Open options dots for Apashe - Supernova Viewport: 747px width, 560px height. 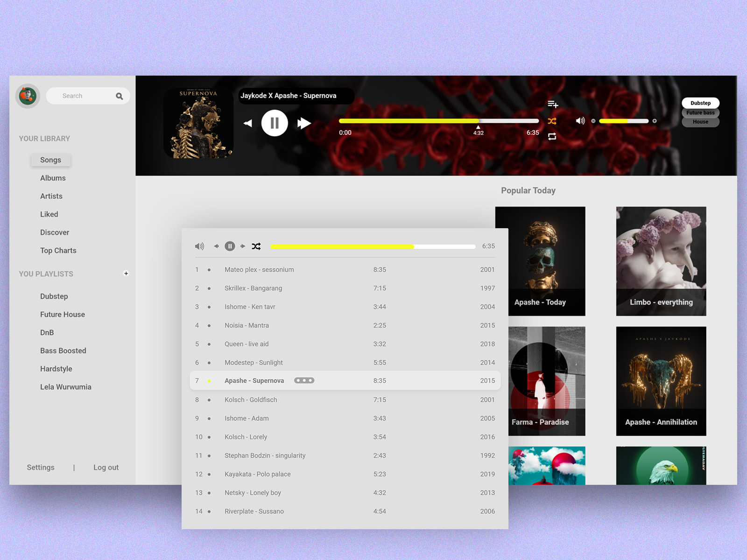pos(304,380)
